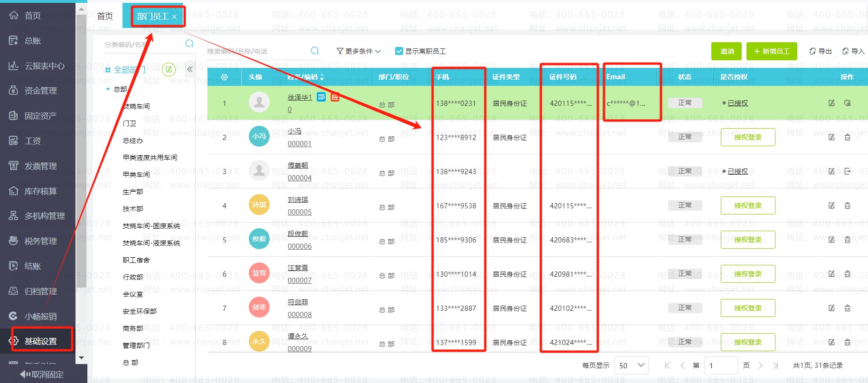Click the 取消固定 sidebar unpin toggle
Screen dimensions: 868x383
[x=42, y=374]
